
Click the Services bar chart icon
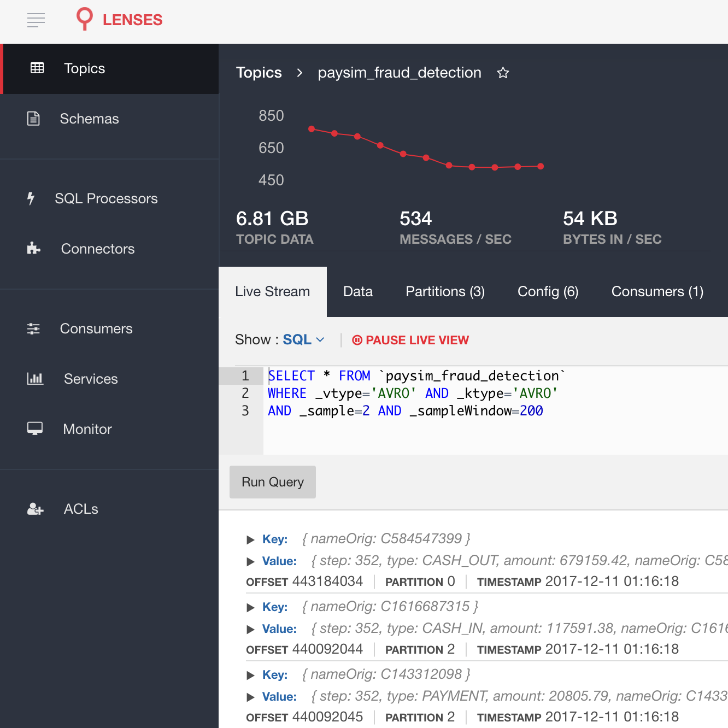point(35,378)
